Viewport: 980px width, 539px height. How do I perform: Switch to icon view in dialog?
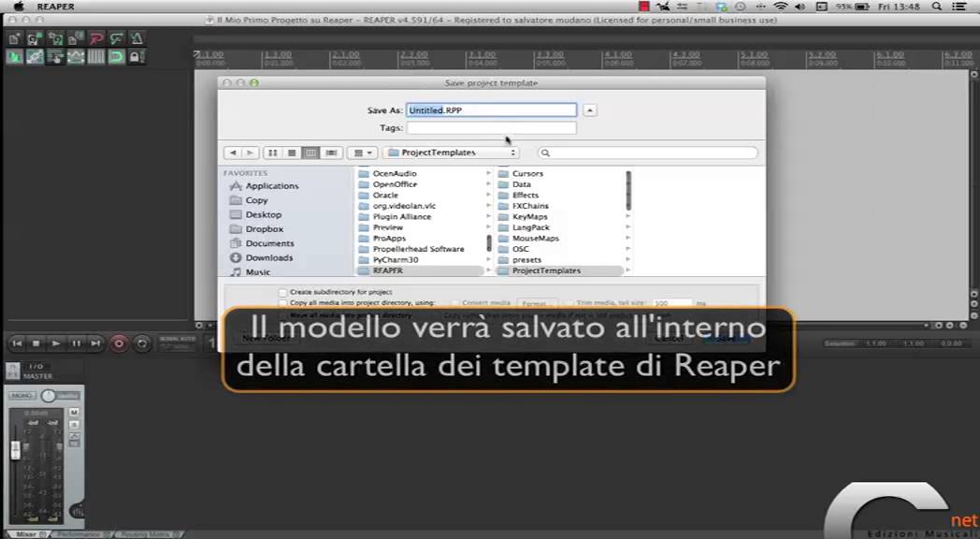pyautogui.click(x=272, y=153)
